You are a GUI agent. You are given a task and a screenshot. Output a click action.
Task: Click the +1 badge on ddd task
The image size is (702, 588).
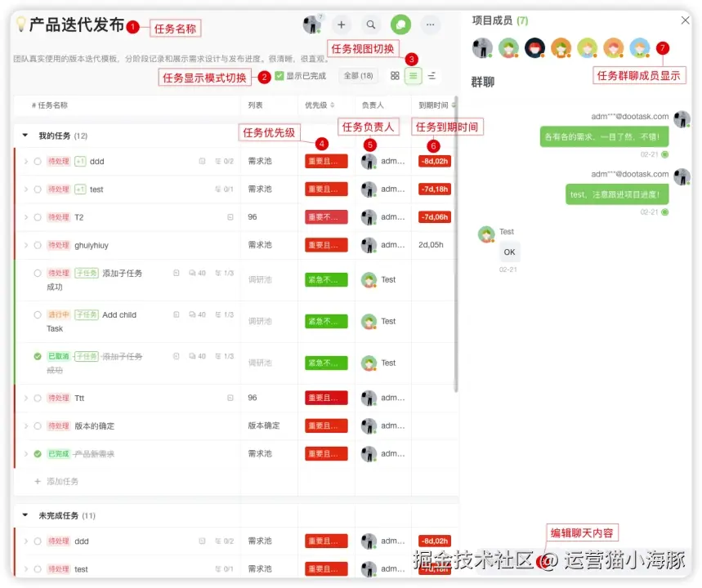point(80,161)
